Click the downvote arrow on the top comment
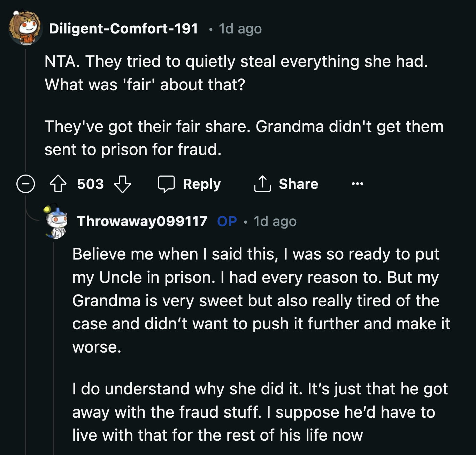 (x=123, y=185)
